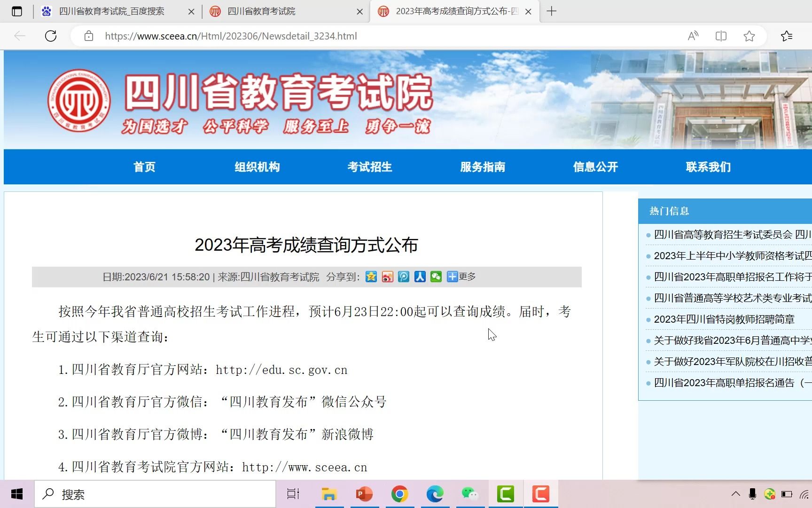Switch to Microsoft Edge taskbar icon
The width and height of the screenshot is (812, 508).
(435, 494)
